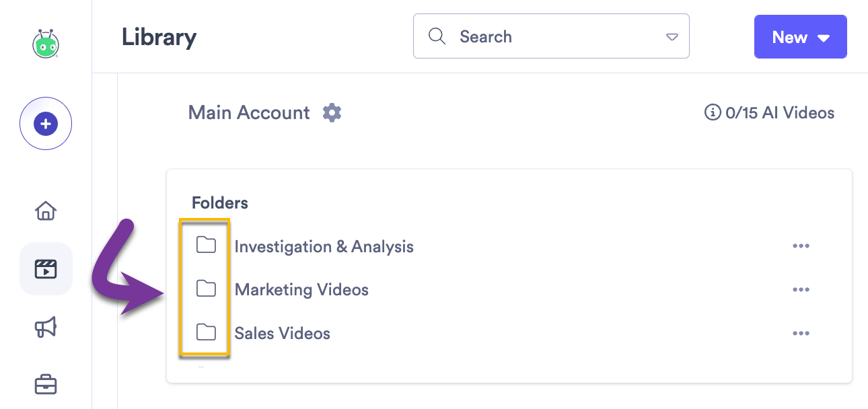The height and width of the screenshot is (409, 868).
Task: Open the megaphone sharing icon in sidebar
Action: 45,327
